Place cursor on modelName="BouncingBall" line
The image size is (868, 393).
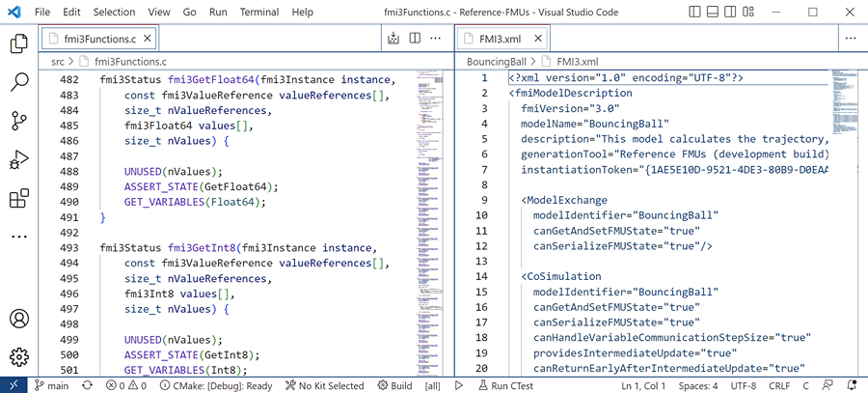point(594,124)
